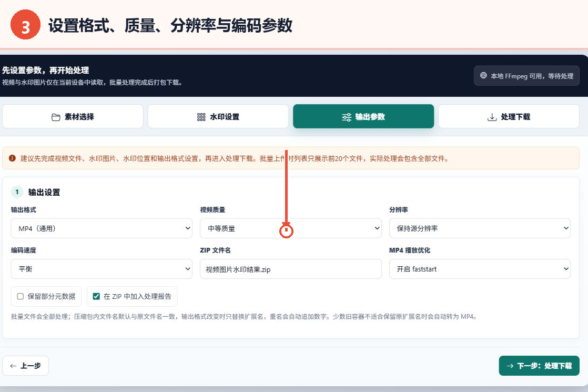
Task: Open the 素材选择 tab
Action: click(73, 116)
